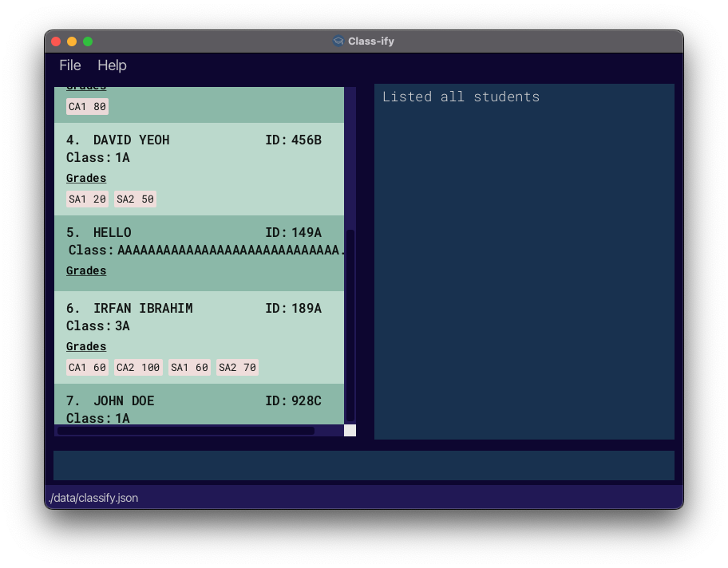The width and height of the screenshot is (728, 568).
Task: Open the File menu
Action: 70,65
